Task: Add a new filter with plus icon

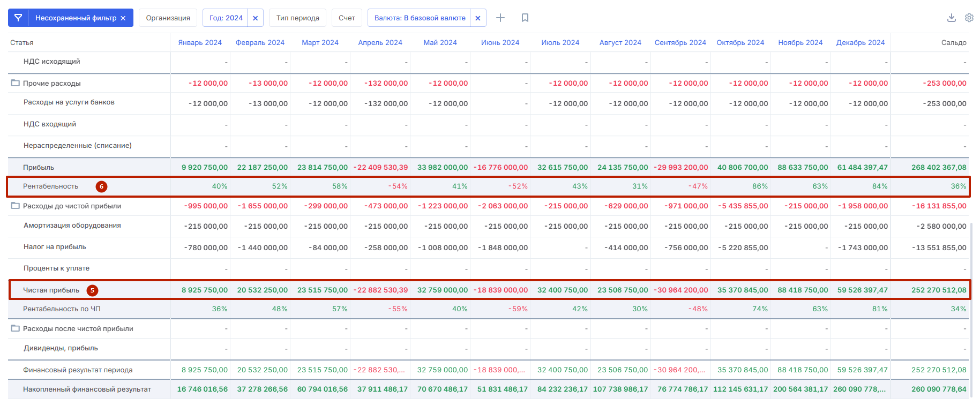Action: pyautogui.click(x=500, y=18)
